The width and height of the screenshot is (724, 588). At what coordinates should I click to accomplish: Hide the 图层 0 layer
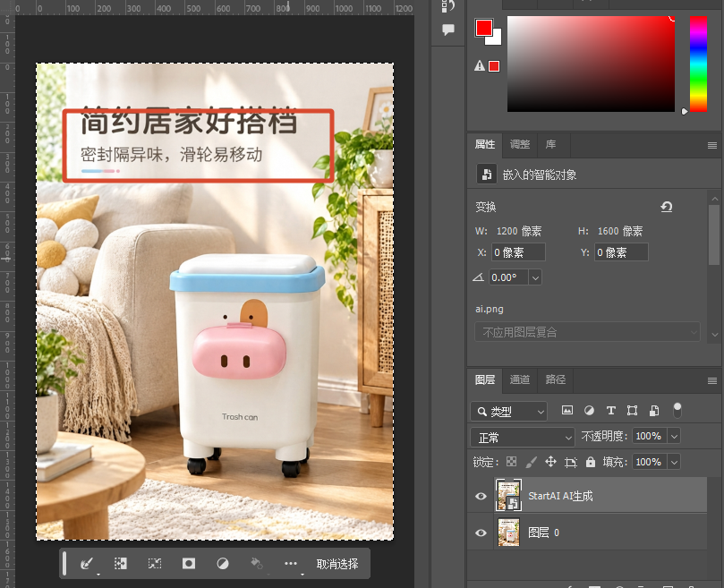tap(481, 533)
